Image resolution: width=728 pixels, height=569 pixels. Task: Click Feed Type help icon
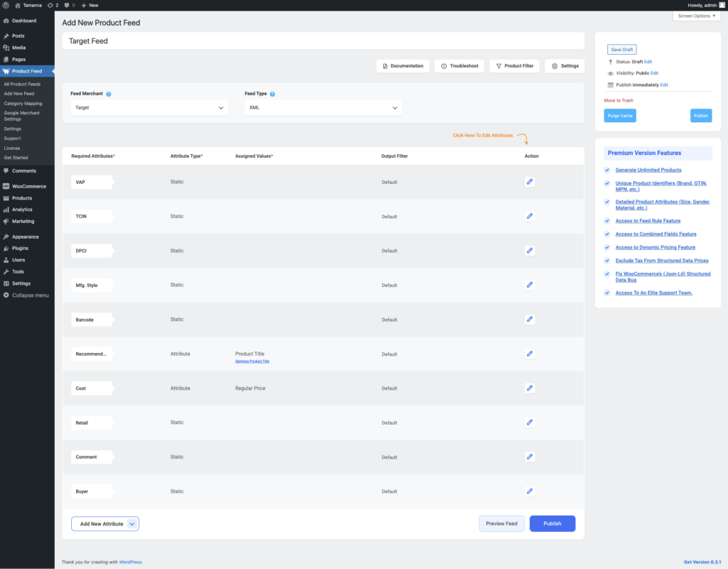pos(272,94)
